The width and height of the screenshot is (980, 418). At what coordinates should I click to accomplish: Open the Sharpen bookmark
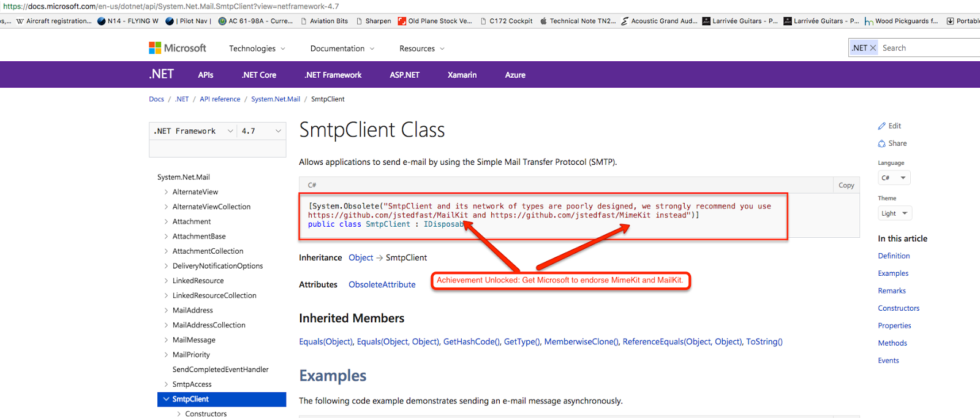[x=374, y=21]
